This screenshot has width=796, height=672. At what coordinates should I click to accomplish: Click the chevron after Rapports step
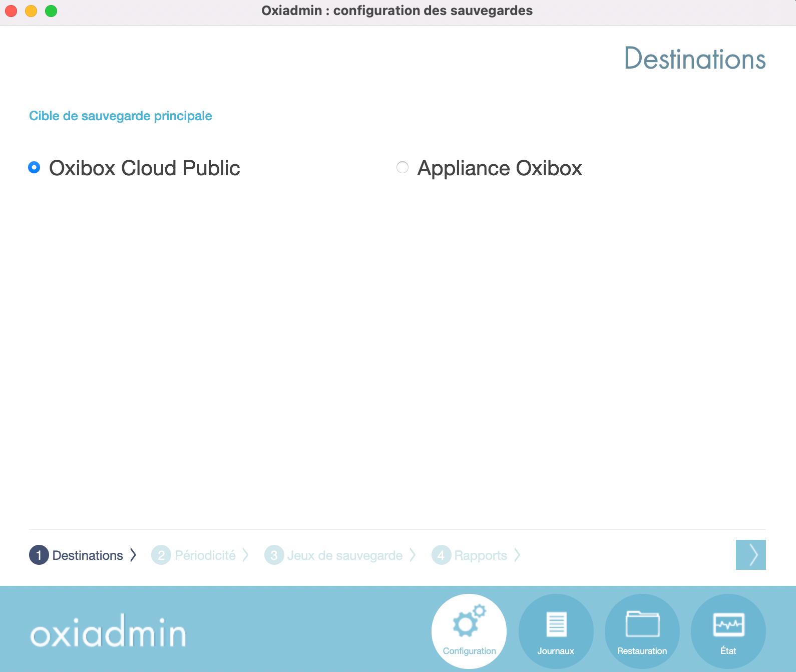click(517, 555)
